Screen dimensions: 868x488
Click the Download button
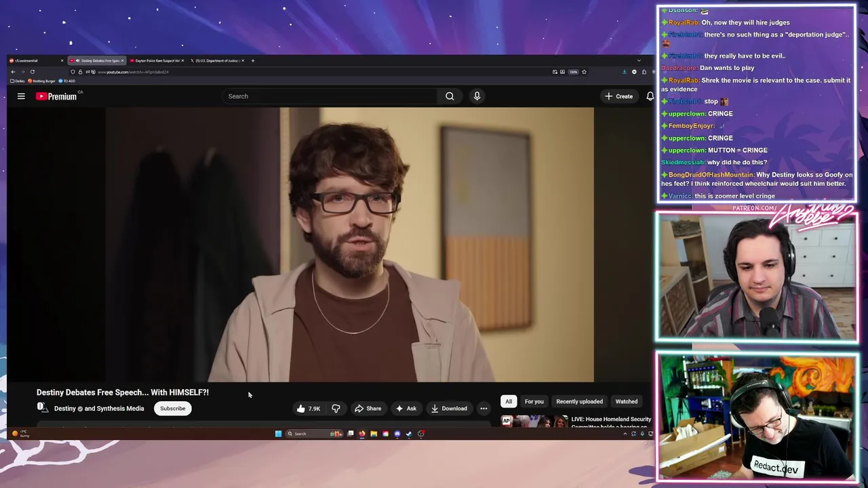click(449, 409)
